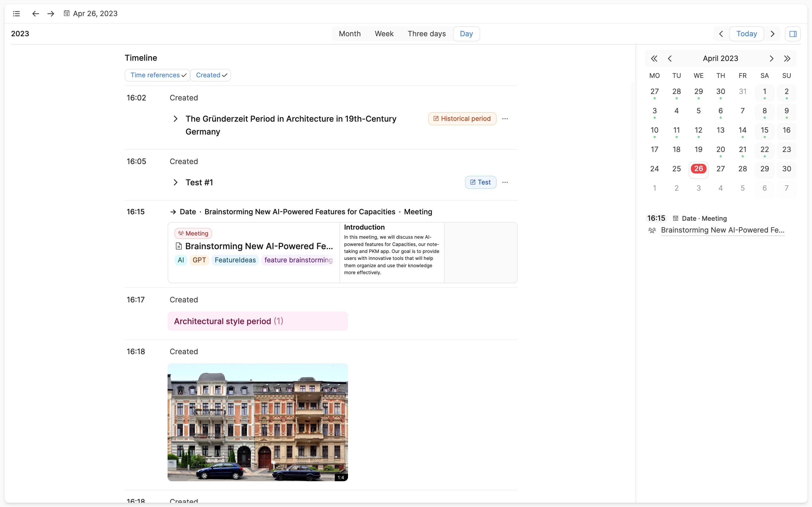The image size is (812, 507).
Task: Click the forward navigation arrow icon
Action: point(51,13)
